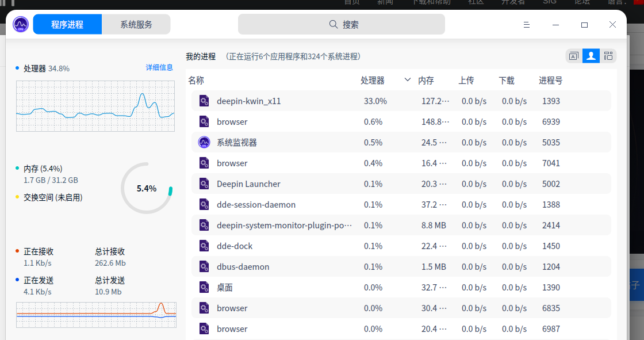
Task: Click the Deepin Launcher process icon
Action: [x=204, y=184]
